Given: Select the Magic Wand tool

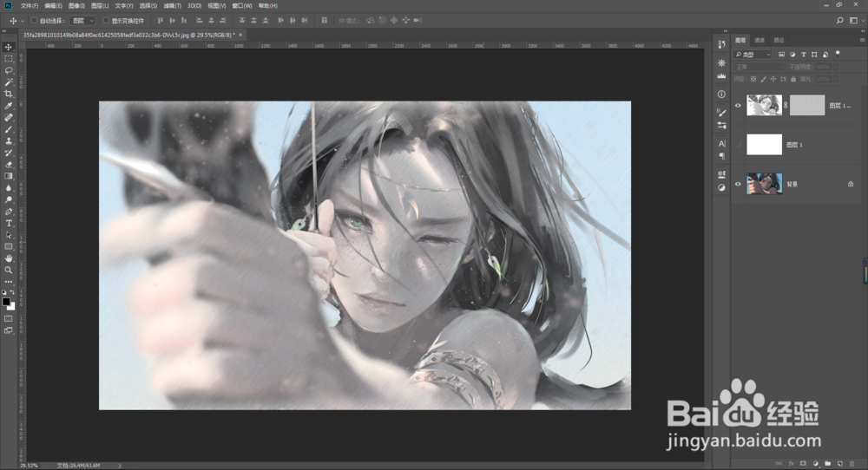Looking at the screenshot, I should click(x=9, y=82).
